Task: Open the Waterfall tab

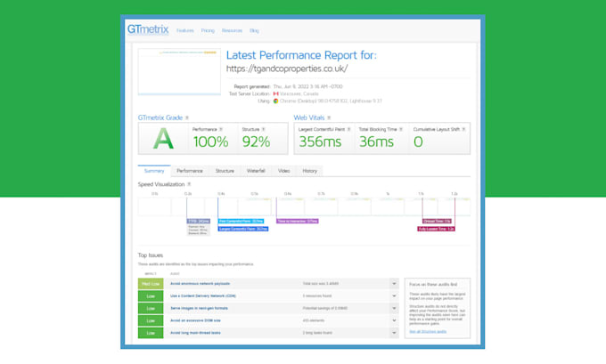Action: pyautogui.click(x=256, y=171)
